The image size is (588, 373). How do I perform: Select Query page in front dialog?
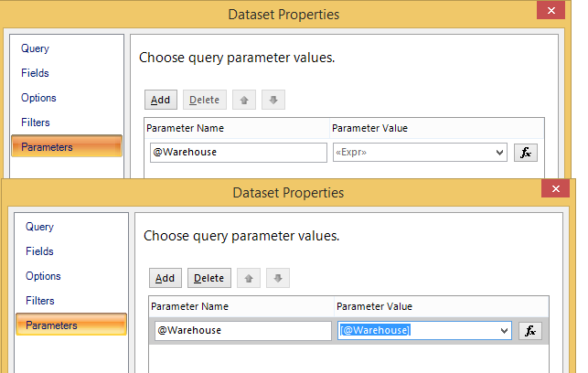click(x=39, y=227)
